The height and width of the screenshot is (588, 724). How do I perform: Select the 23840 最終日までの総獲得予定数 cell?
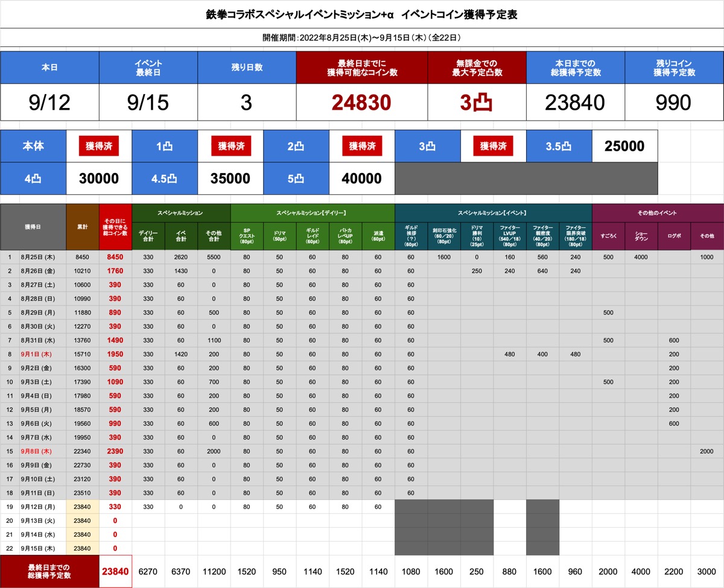tap(115, 571)
